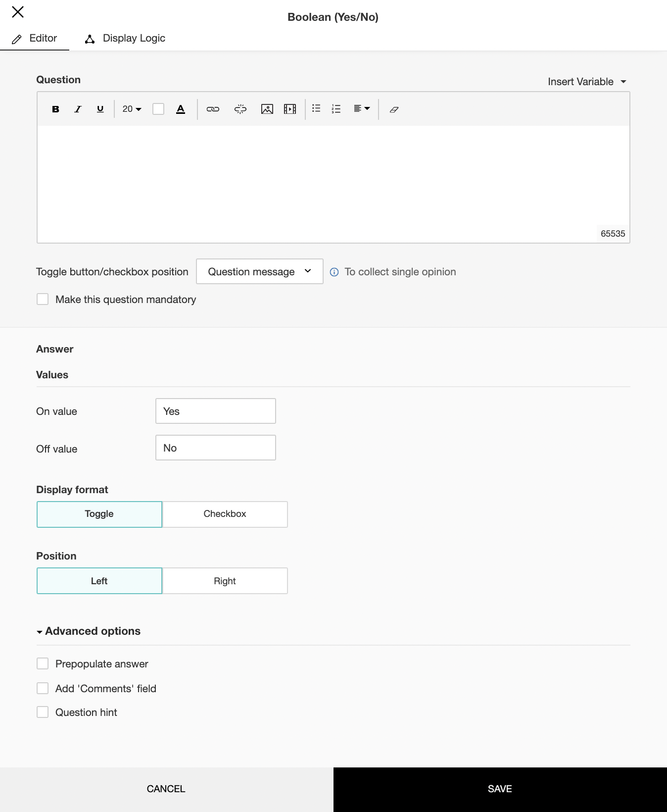
Task: Click the SAVE button
Action: click(500, 789)
